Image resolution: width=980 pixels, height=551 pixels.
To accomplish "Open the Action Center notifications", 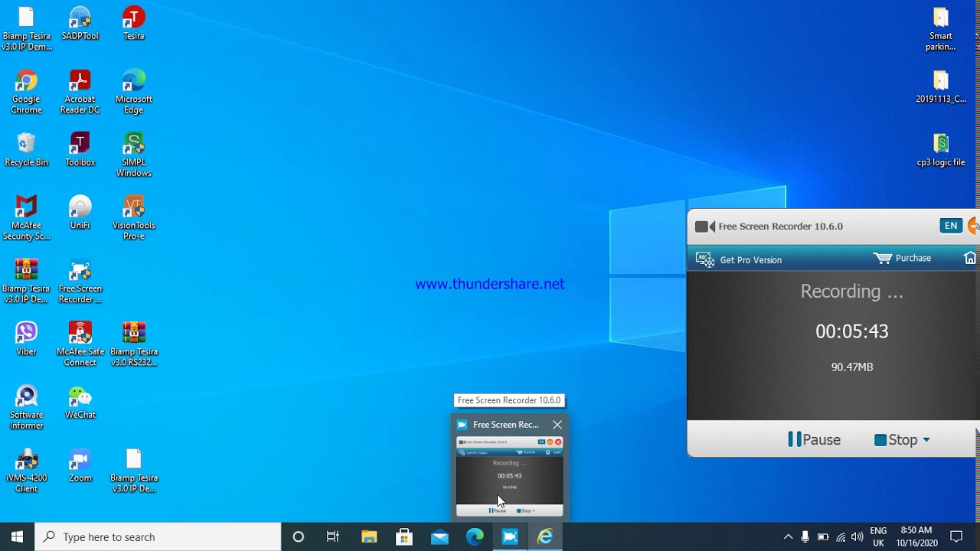I will 956,536.
